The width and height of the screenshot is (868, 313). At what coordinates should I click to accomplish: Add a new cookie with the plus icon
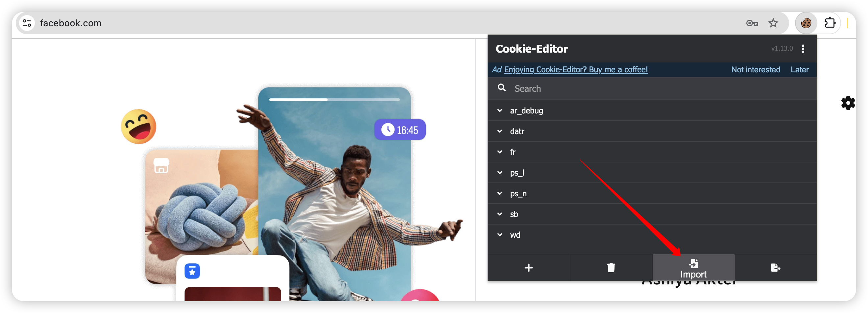tap(529, 268)
